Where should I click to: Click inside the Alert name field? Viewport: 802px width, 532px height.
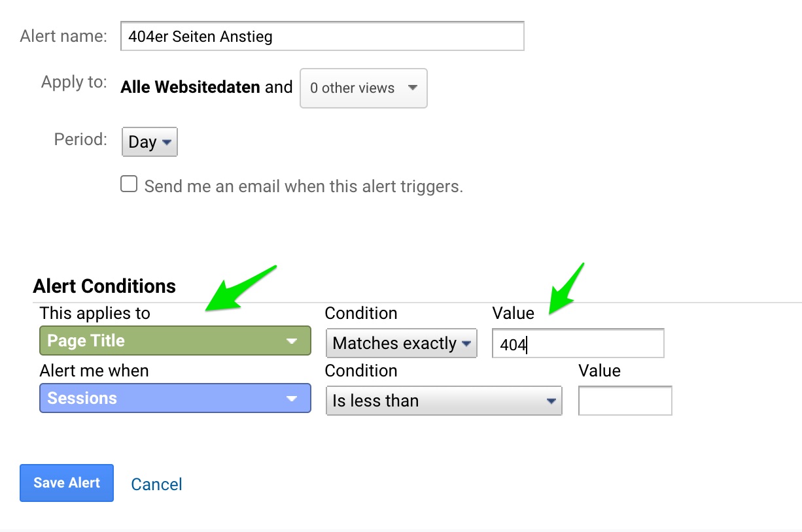(x=322, y=36)
